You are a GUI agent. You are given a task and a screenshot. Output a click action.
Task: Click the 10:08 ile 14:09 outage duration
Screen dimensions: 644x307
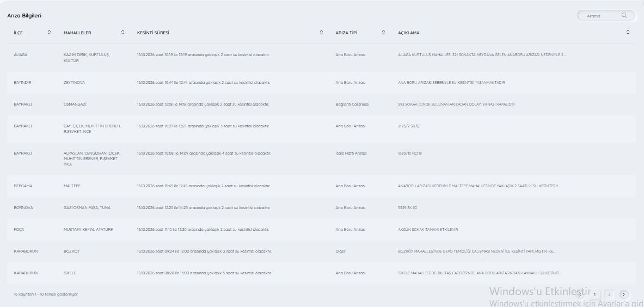pyautogui.click(x=204, y=153)
